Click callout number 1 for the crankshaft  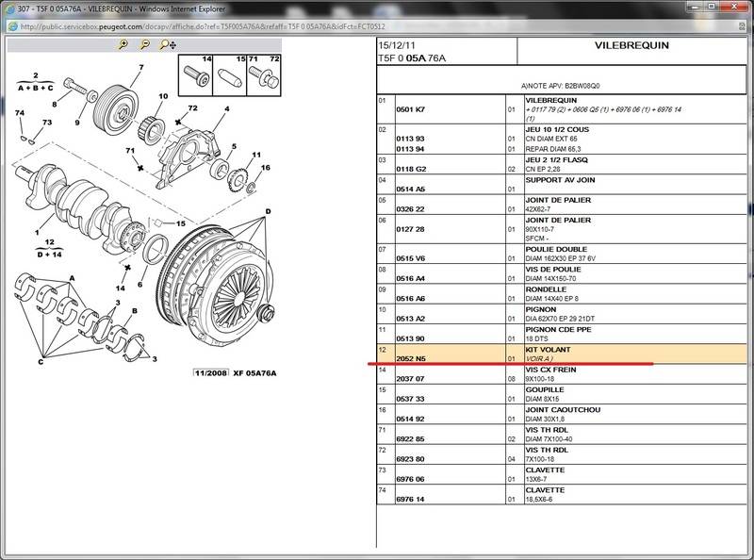(37, 232)
